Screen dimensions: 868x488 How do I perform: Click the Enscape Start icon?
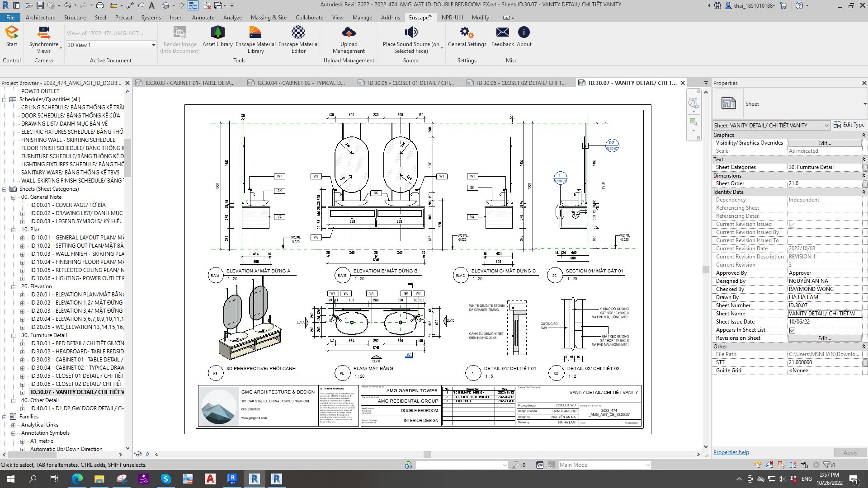(x=12, y=33)
